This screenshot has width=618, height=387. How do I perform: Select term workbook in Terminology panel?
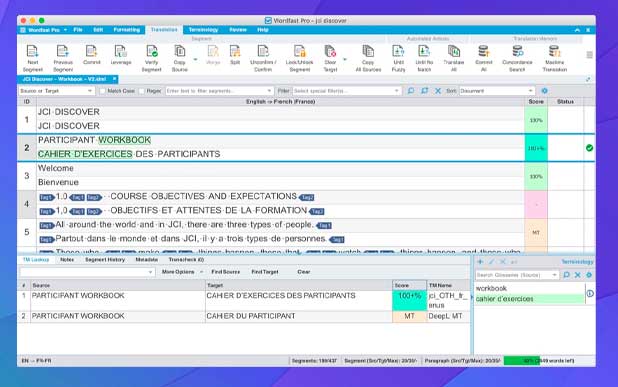pyautogui.click(x=491, y=288)
